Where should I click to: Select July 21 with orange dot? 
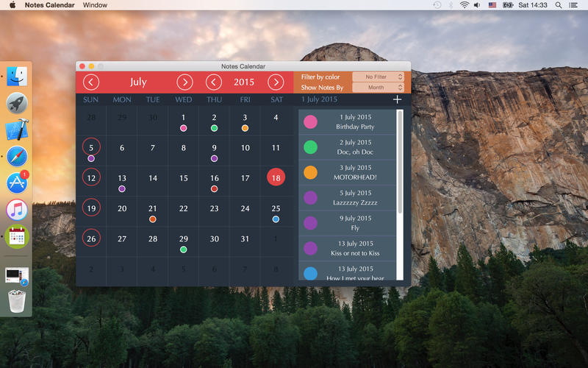click(153, 212)
